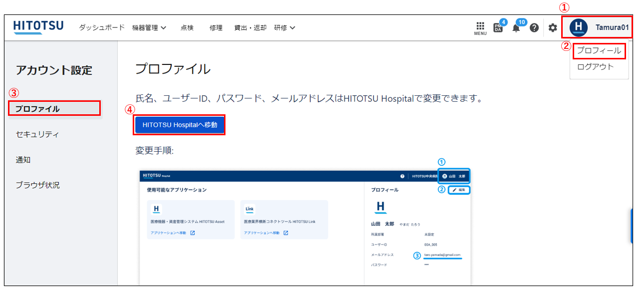Expand the 機器管理 dropdown
The width and height of the screenshot is (644, 288).
pyautogui.click(x=149, y=27)
